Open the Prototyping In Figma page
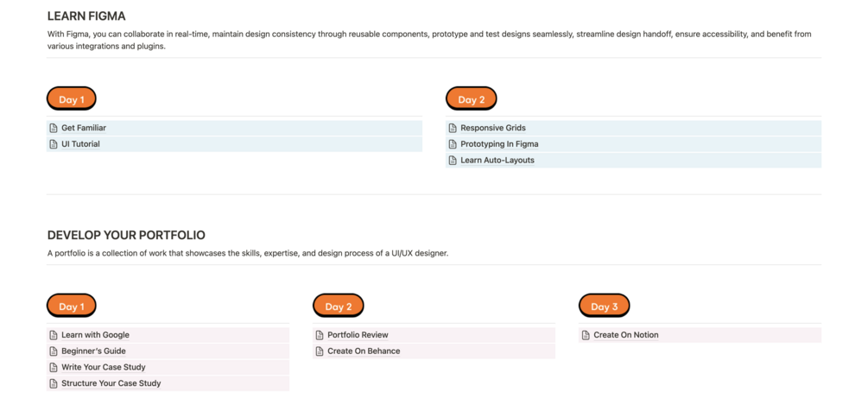The image size is (868, 411). [499, 144]
